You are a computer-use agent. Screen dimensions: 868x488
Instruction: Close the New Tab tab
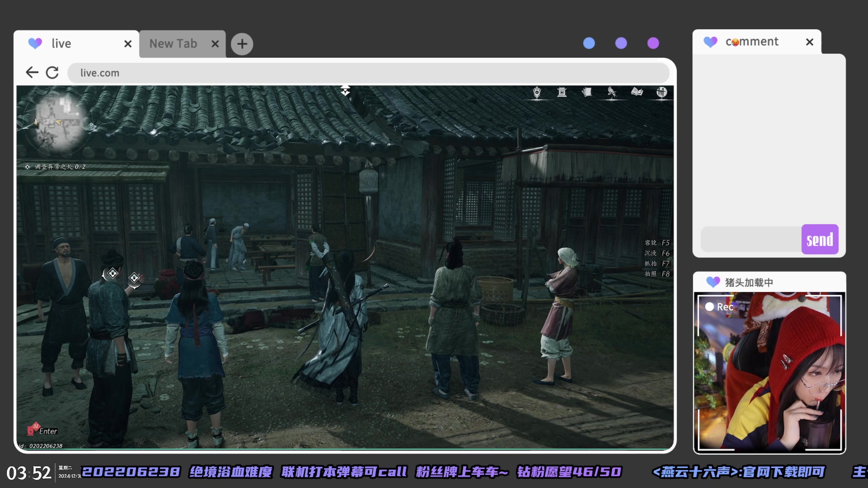click(215, 44)
